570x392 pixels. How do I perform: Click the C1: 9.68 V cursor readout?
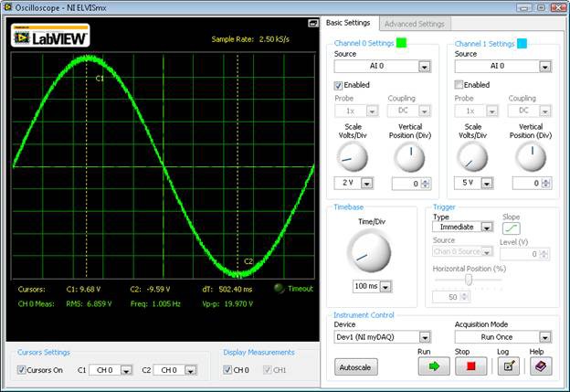coord(83,290)
